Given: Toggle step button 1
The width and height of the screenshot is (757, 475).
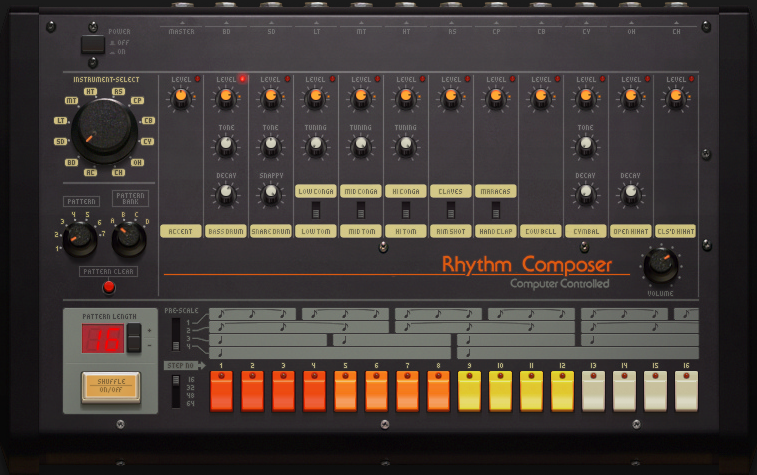Looking at the screenshot, I should click(221, 391).
